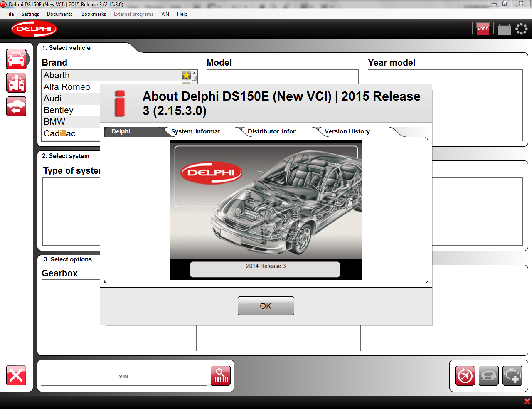Click the red X exit icon
The width and height of the screenshot is (532, 409).
(16, 376)
